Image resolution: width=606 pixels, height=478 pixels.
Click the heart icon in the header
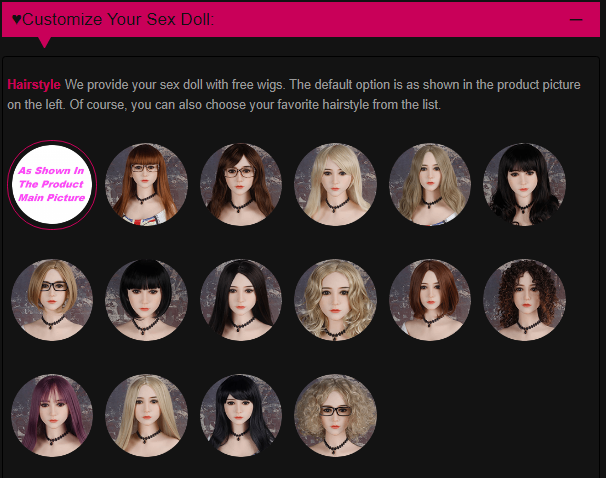pos(17,19)
